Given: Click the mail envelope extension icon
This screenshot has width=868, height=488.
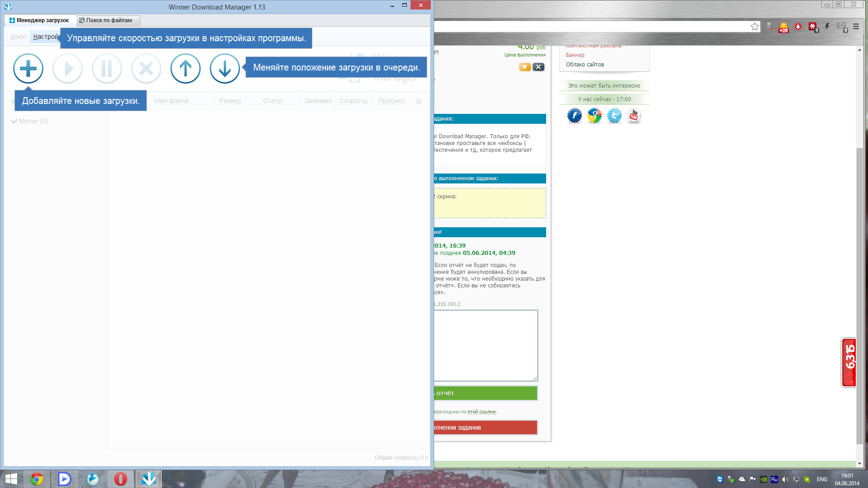Looking at the screenshot, I should tap(842, 27).
